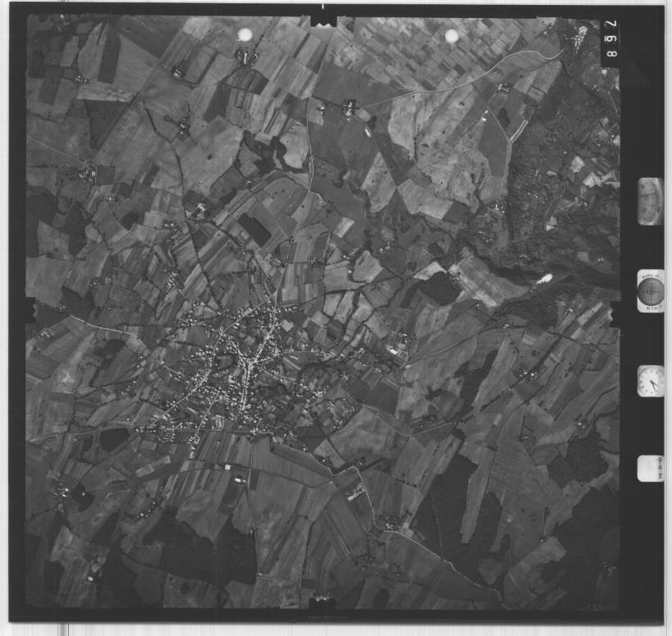
Task: Click the altimeter dial in right margin
Action: [x=650, y=200]
